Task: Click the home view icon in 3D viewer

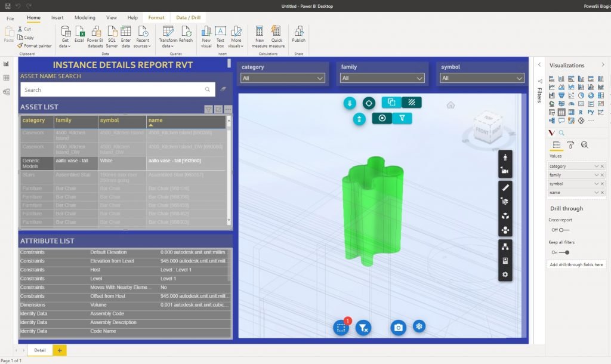Action: click(x=450, y=105)
